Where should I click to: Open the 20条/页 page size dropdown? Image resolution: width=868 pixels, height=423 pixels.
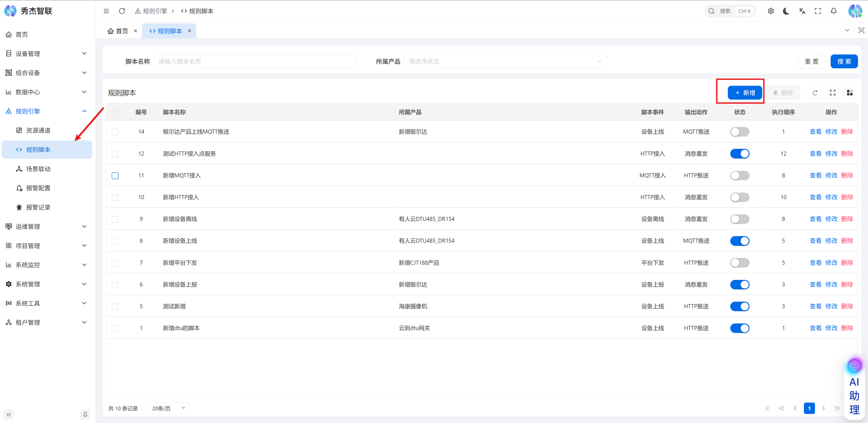[x=165, y=408]
